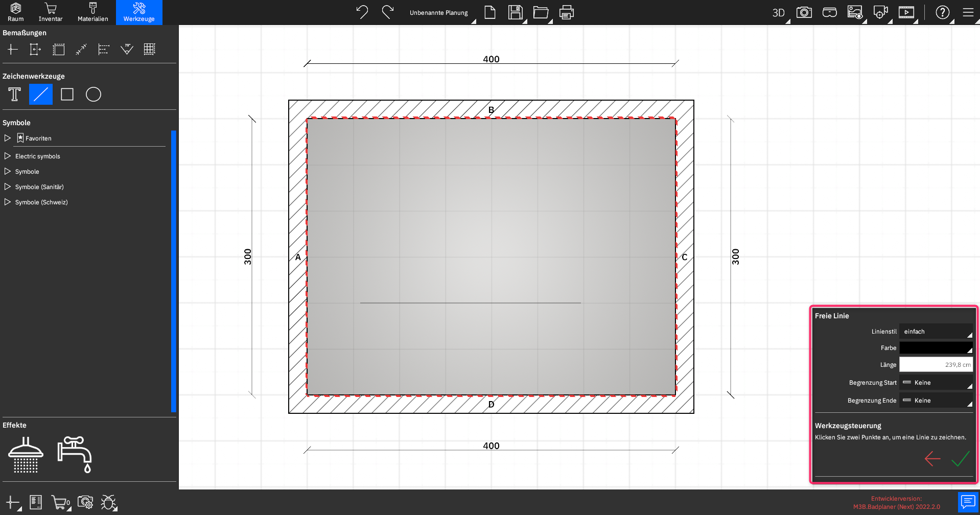Create a new planning document
This screenshot has width=980, height=515.
pos(490,12)
